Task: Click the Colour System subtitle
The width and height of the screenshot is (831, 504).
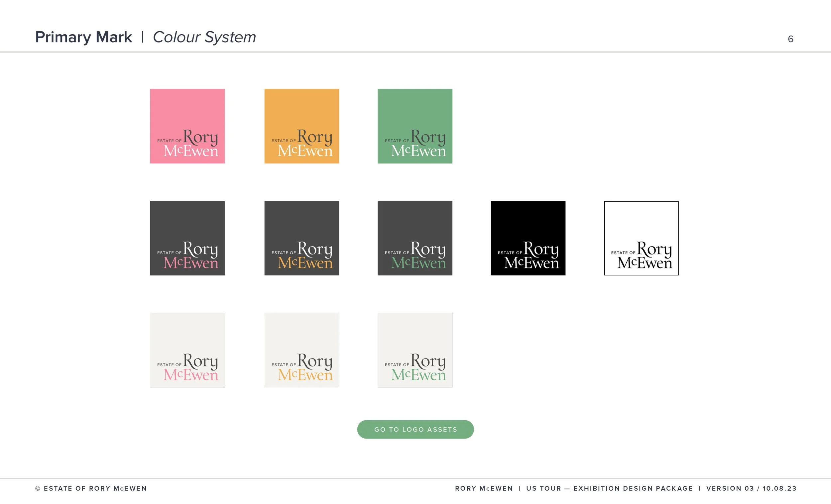Action: pyautogui.click(x=204, y=37)
